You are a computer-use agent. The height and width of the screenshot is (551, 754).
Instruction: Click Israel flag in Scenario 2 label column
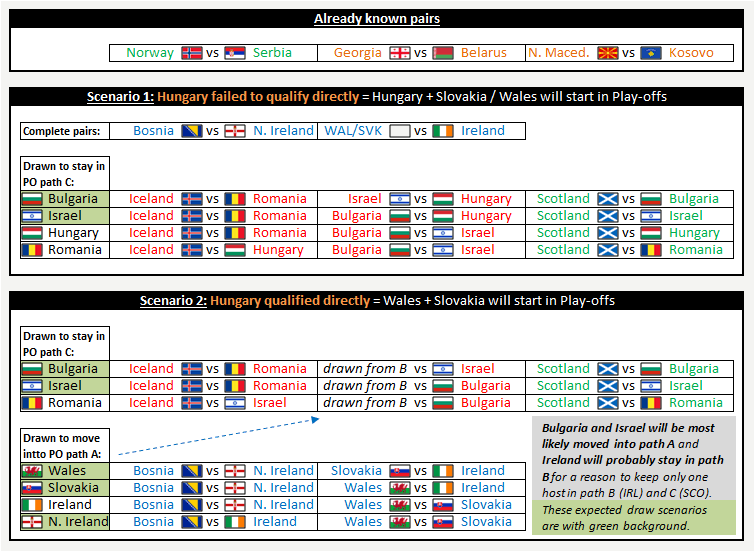pos(32,386)
